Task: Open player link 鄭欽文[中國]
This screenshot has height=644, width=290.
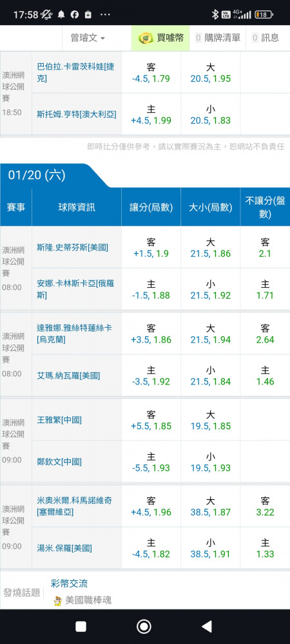Action: pyautogui.click(x=59, y=462)
